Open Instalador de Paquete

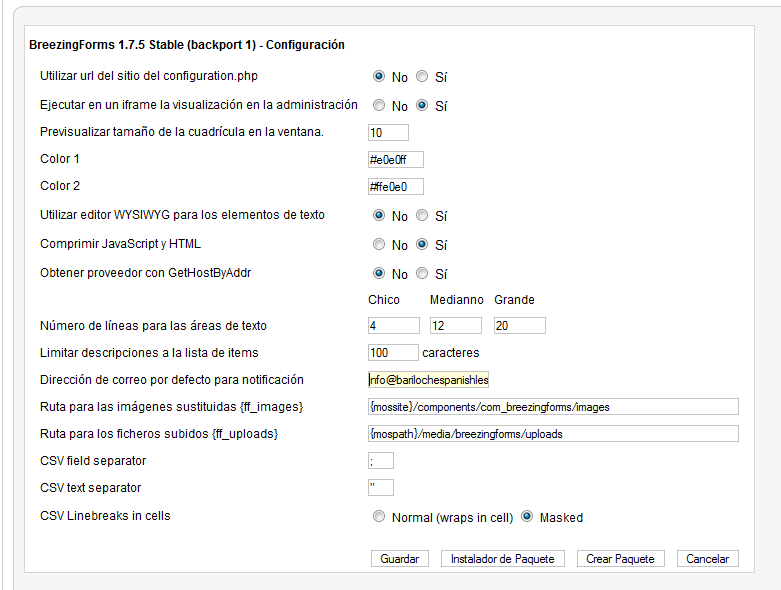point(503,559)
